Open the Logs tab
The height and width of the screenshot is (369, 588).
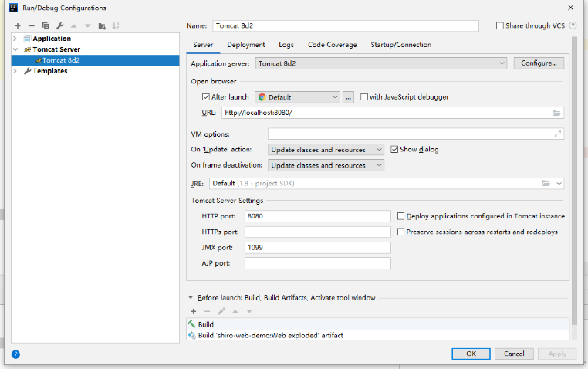click(x=286, y=45)
